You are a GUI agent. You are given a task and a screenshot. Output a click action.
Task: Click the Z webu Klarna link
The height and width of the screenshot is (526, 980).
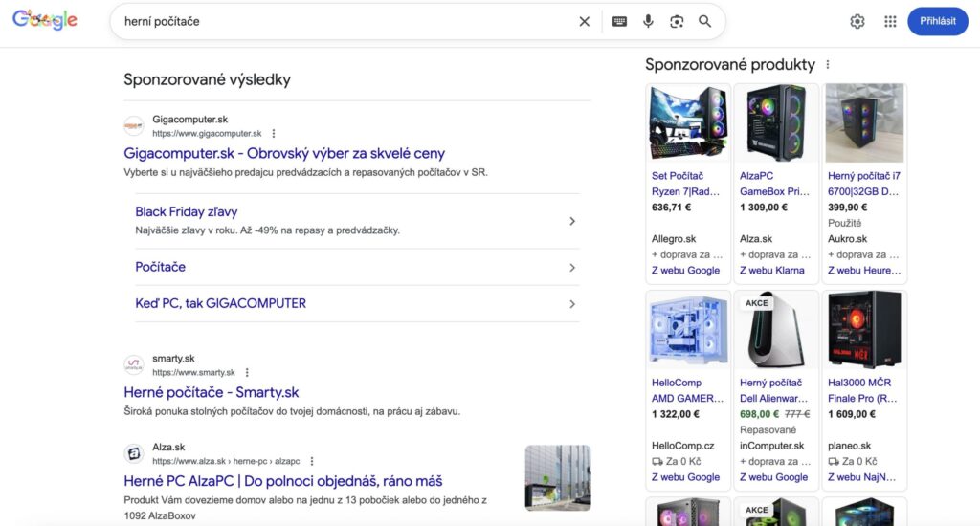pos(772,271)
